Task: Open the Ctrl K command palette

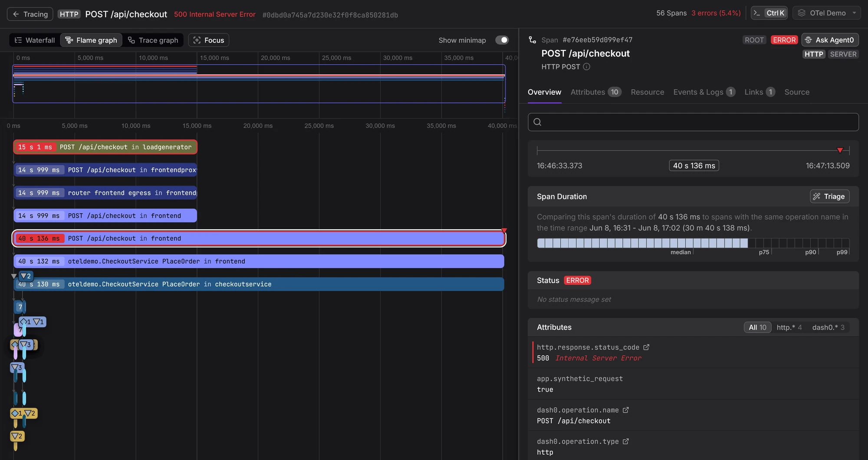Action: [769, 13]
